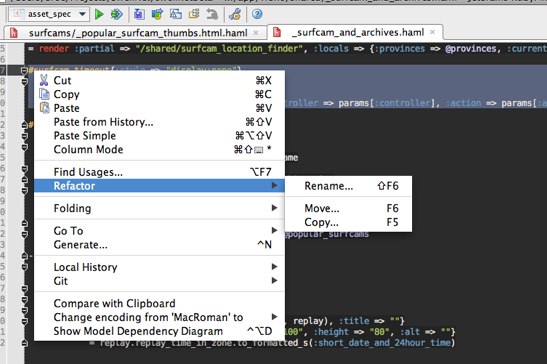Close the _surfcam_and_archives.haml tab
The image size is (547, 364).
(433, 32)
